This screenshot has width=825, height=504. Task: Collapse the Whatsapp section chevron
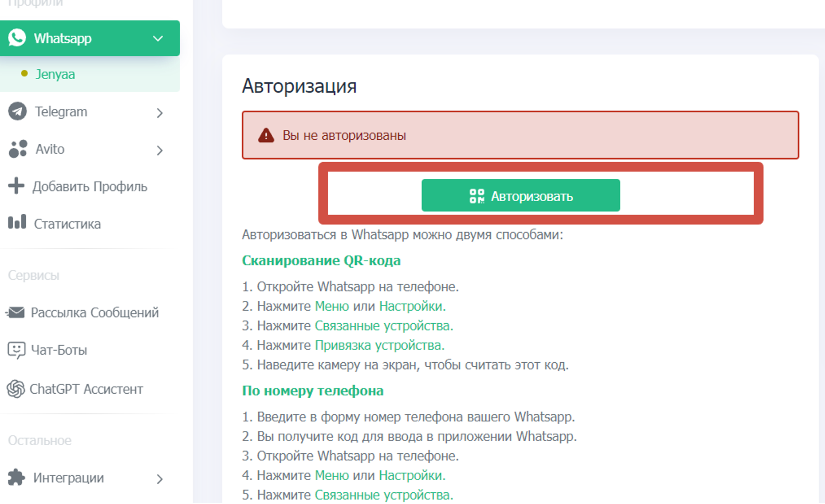click(158, 39)
